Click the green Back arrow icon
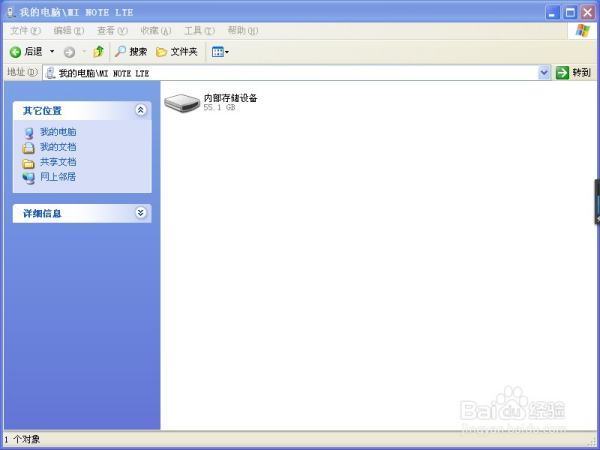Screen dimensions: 600x450 click(x=15, y=52)
